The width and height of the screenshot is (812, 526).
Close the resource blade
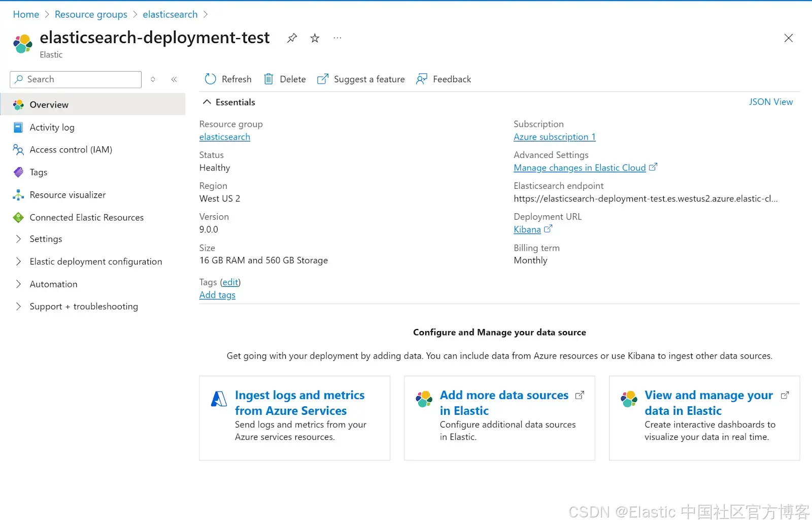coord(788,38)
